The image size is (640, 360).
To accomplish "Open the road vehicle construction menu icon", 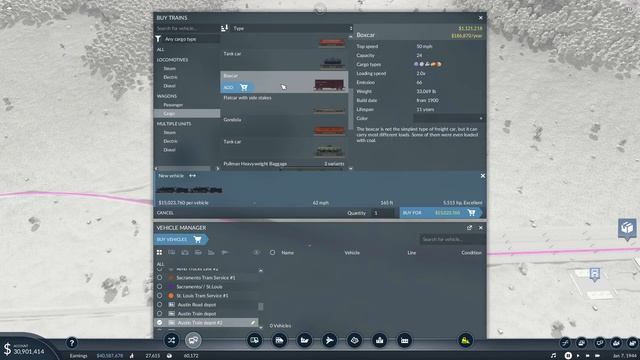I will click(254, 340).
